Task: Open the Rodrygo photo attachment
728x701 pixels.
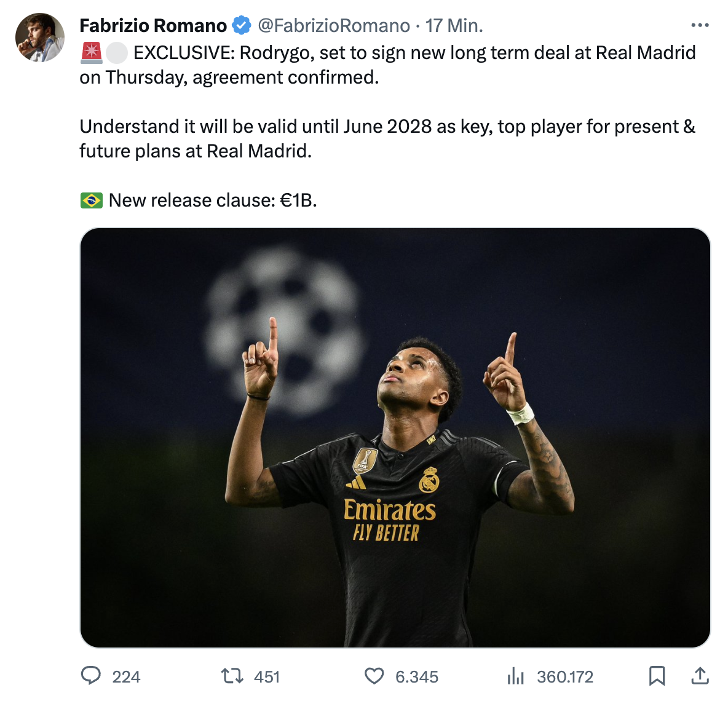Action: click(395, 437)
